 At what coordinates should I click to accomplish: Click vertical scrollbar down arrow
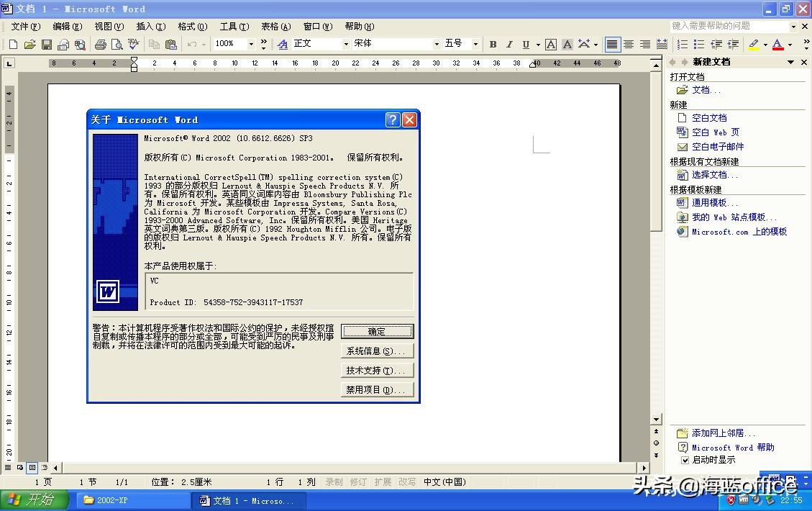[656, 420]
